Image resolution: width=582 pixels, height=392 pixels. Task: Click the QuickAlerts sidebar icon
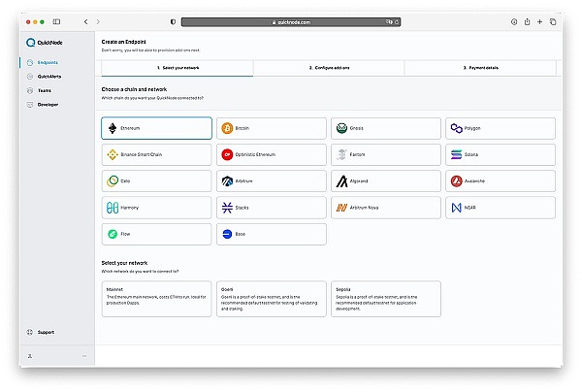click(x=30, y=77)
